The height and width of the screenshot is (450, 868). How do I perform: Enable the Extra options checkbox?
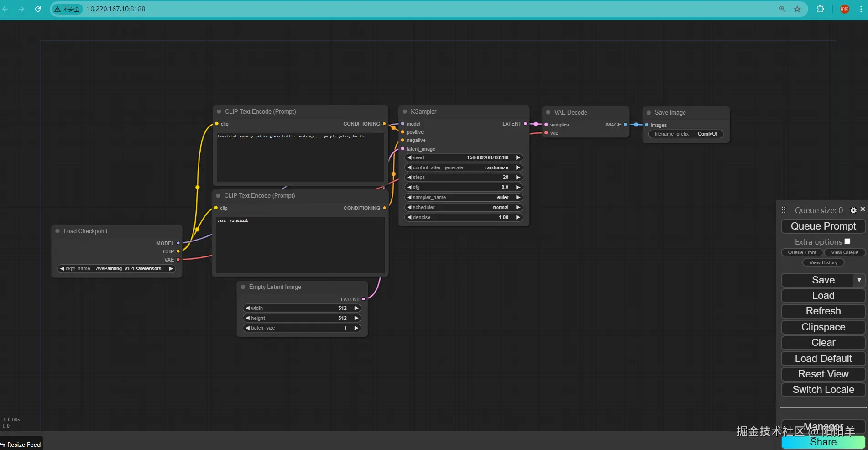tap(847, 241)
